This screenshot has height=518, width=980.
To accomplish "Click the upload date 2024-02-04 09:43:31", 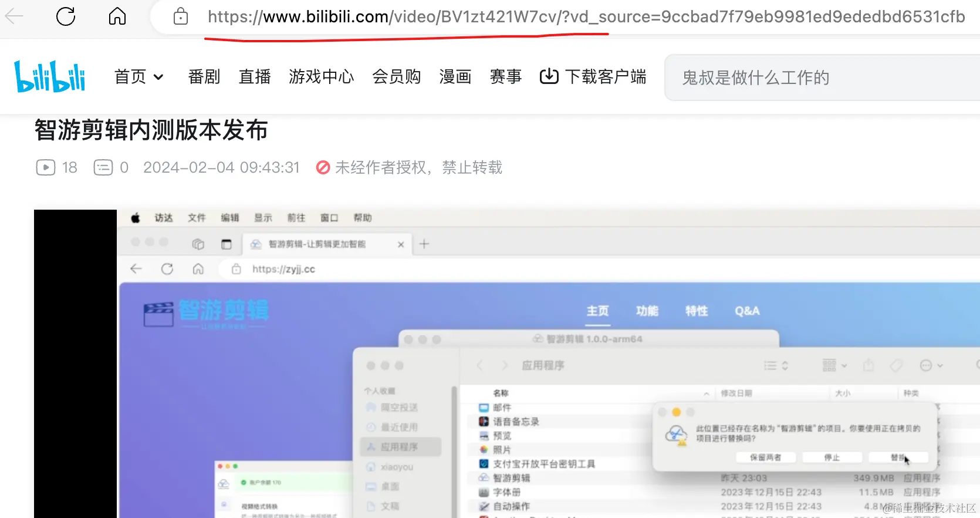I will [221, 167].
